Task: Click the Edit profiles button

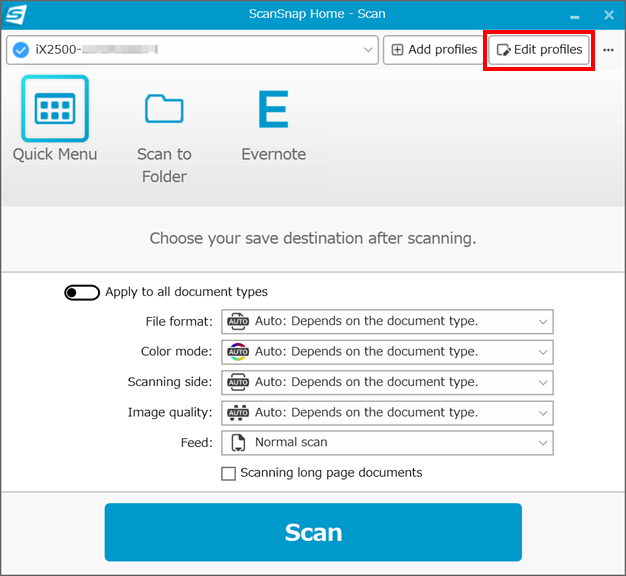Action: (539, 50)
